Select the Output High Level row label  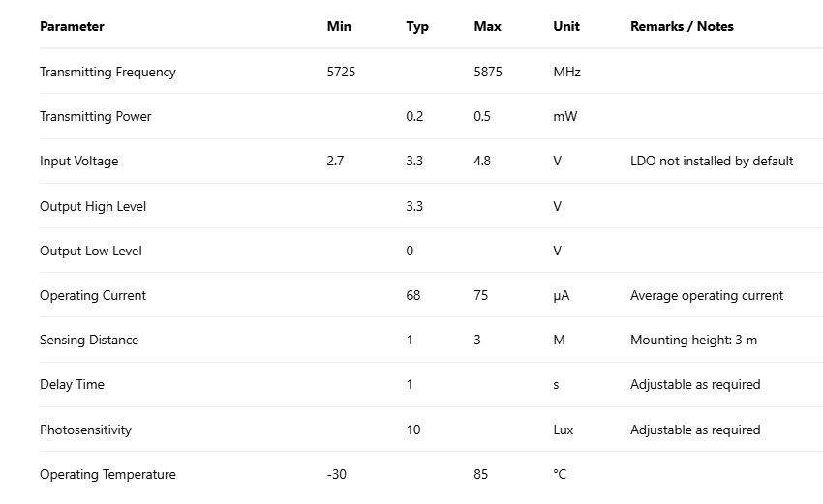click(93, 206)
